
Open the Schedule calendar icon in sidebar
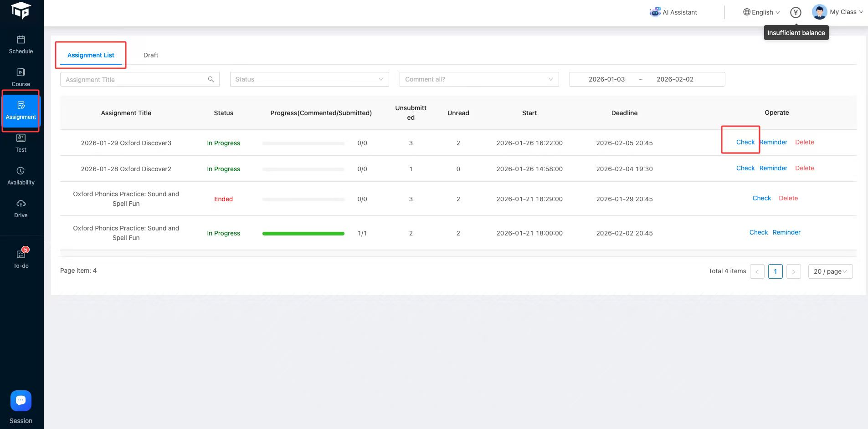21,40
